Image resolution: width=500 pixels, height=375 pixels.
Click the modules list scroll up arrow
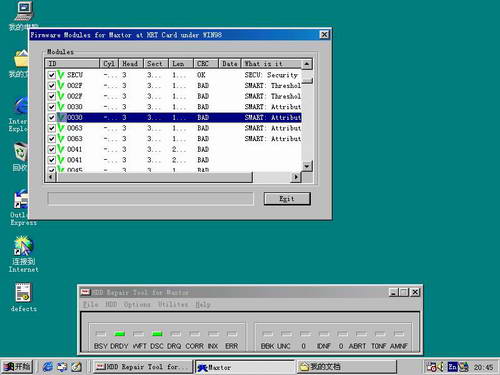307,64
